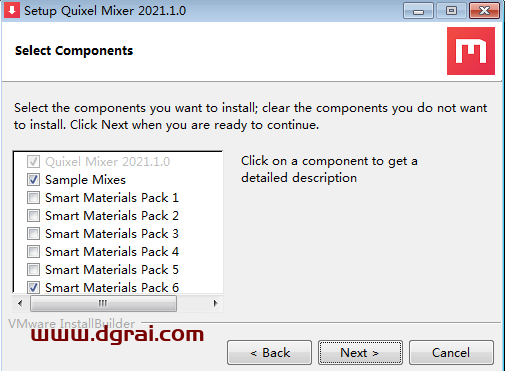Click the right scroll arrow of component list

215,303
